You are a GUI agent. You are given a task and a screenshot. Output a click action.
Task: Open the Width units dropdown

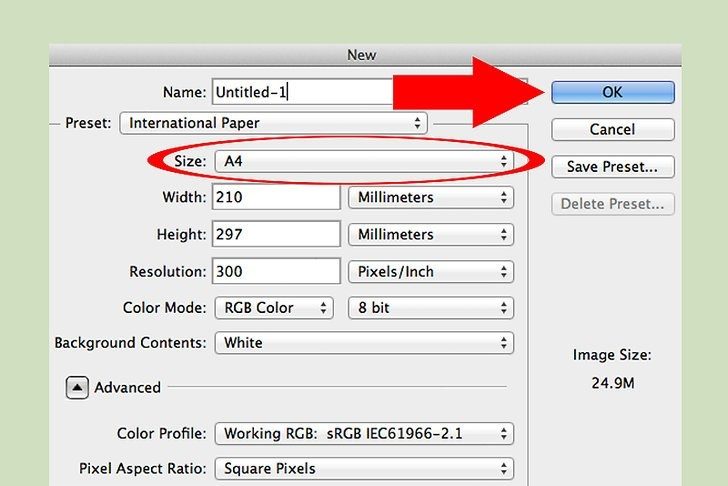point(430,197)
